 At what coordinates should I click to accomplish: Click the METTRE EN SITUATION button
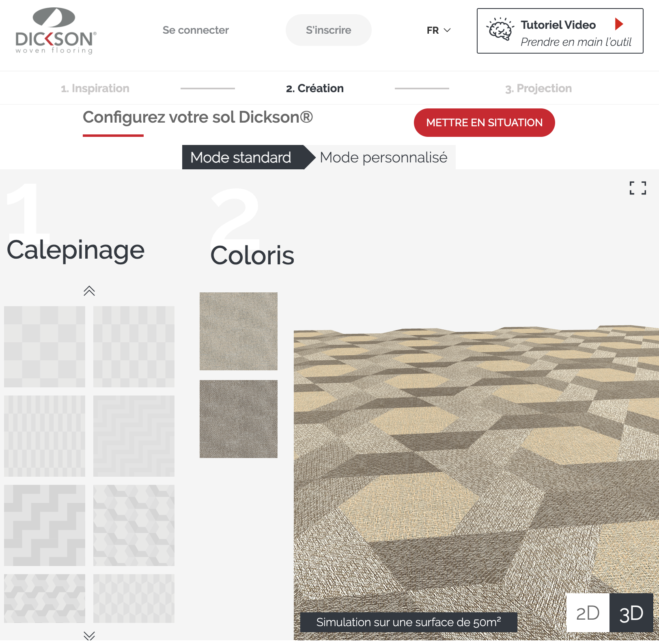484,122
